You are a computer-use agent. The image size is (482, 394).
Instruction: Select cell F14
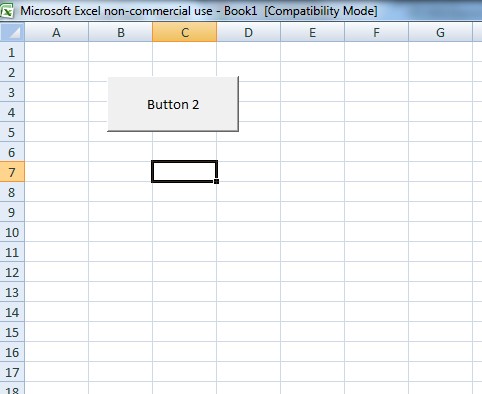click(x=377, y=312)
